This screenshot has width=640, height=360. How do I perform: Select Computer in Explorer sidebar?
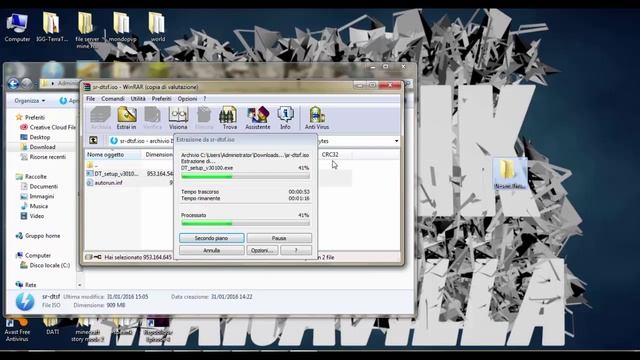pos(33,256)
